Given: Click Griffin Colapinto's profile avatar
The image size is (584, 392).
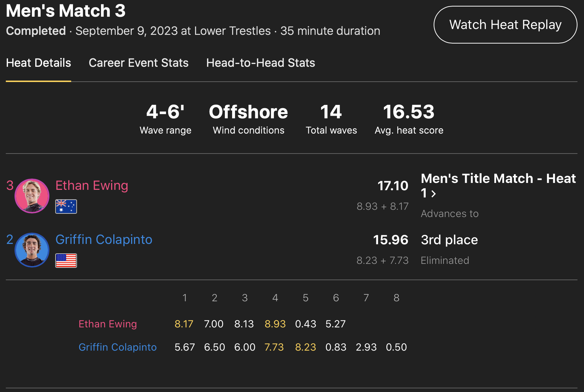Looking at the screenshot, I should [32, 250].
